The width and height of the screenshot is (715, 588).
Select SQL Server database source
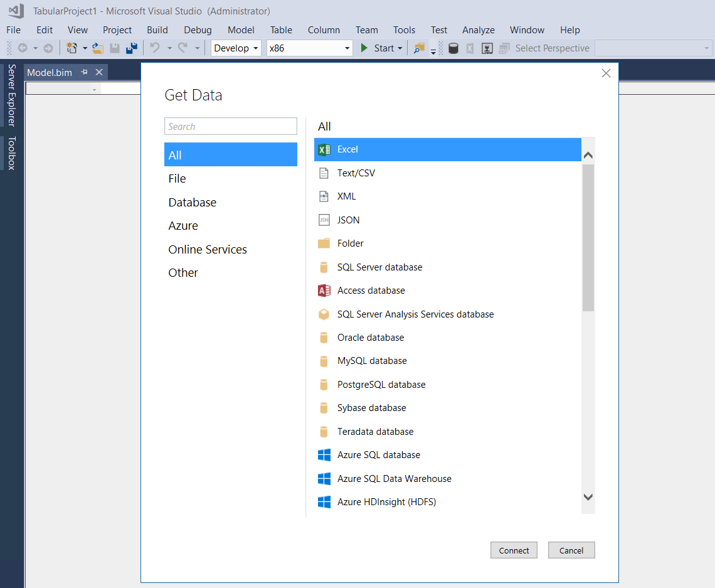pos(447,267)
